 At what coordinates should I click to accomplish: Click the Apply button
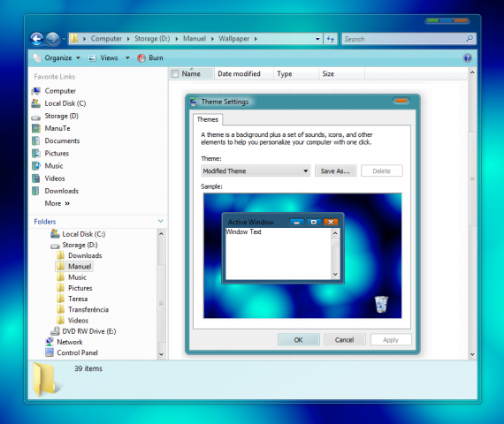pyautogui.click(x=391, y=340)
